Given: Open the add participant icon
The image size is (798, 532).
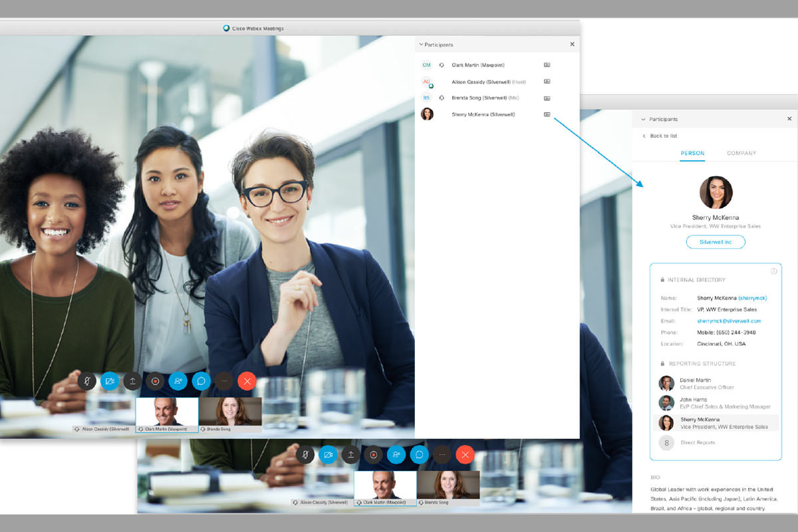Looking at the screenshot, I should [178, 381].
